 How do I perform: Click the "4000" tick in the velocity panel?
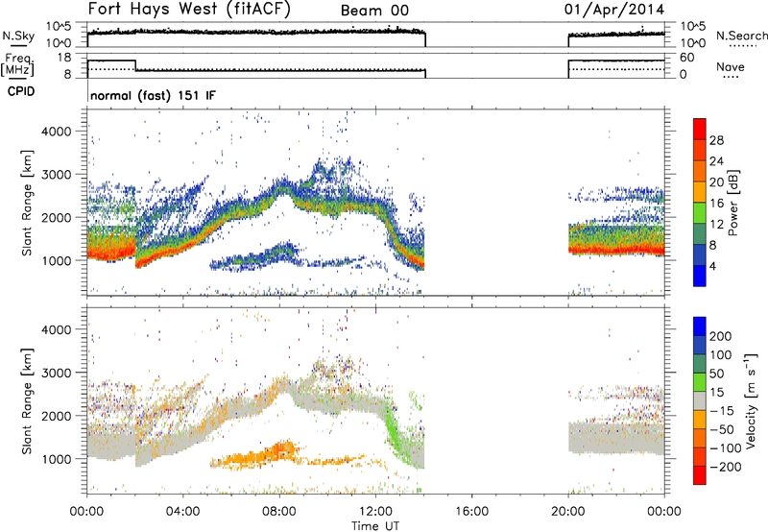[56, 329]
